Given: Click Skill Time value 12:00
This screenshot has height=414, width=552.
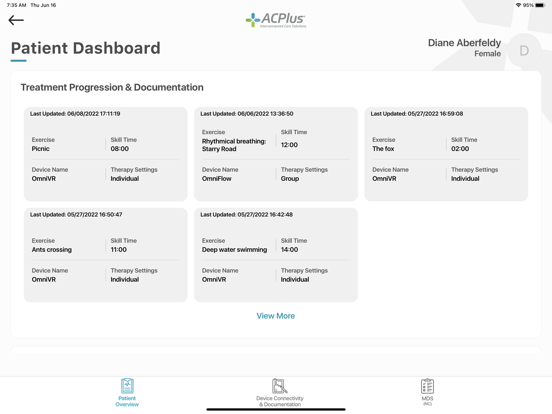Looking at the screenshot, I should tap(289, 145).
